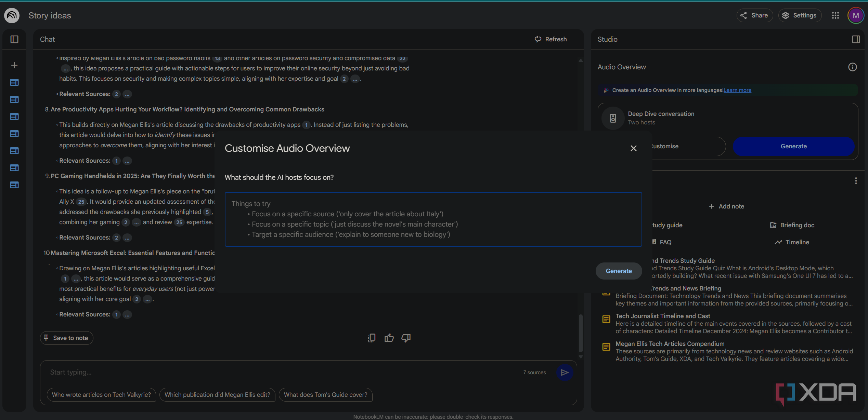868x420 pixels.
Task: Click the 7 sources indicator
Action: (x=534, y=372)
